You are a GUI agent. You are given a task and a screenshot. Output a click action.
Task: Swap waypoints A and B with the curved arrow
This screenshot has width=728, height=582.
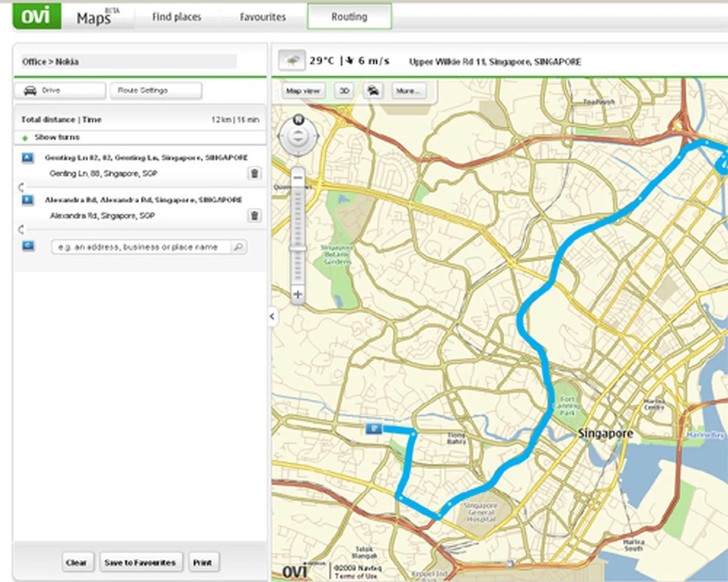click(x=22, y=187)
